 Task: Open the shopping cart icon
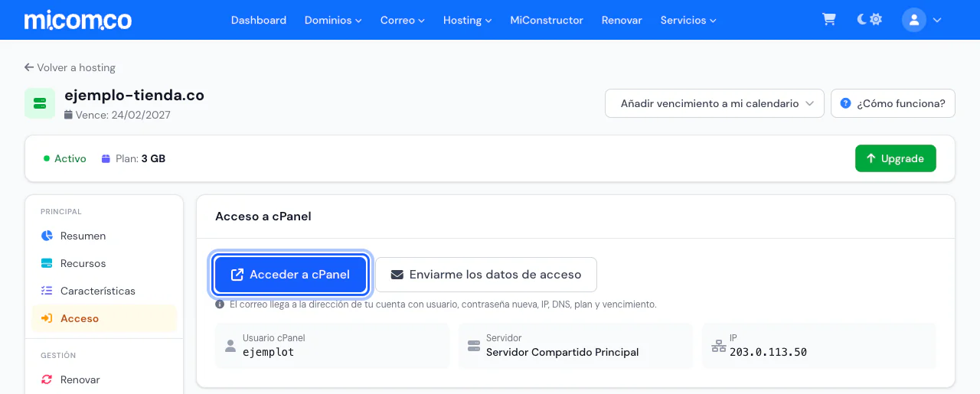[829, 20]
